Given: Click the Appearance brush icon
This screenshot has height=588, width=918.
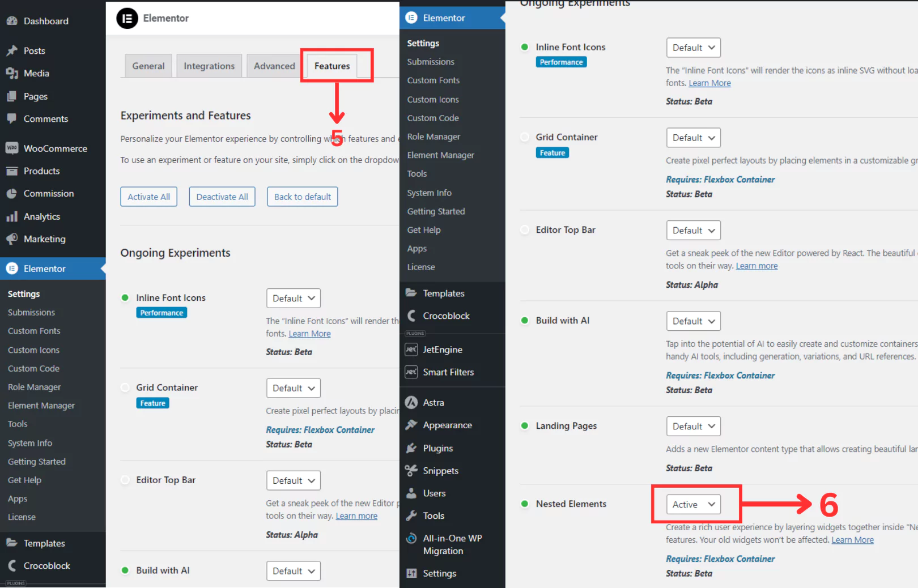Looking at the screenshot, I should click(x=411, y=425).
